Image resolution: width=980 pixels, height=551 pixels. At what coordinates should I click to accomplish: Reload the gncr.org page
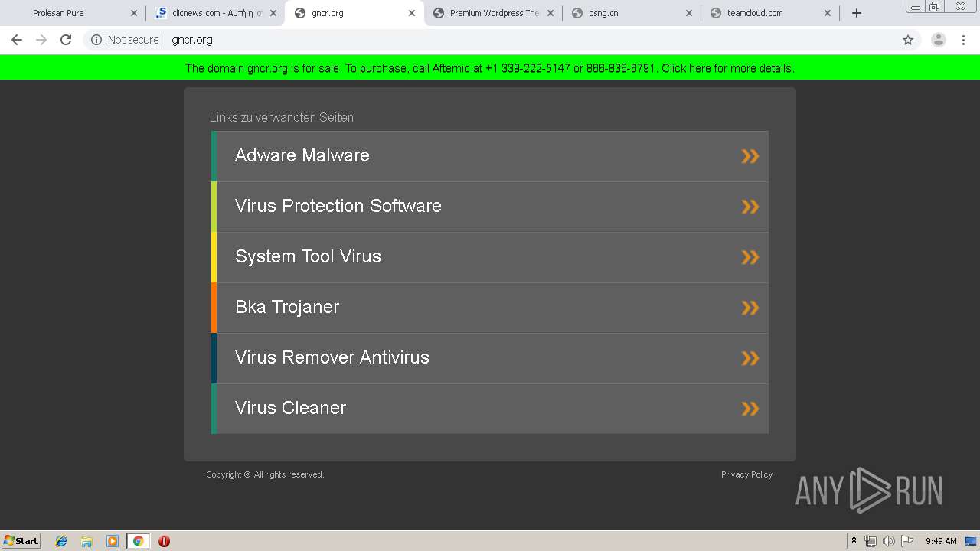point(66,40)
